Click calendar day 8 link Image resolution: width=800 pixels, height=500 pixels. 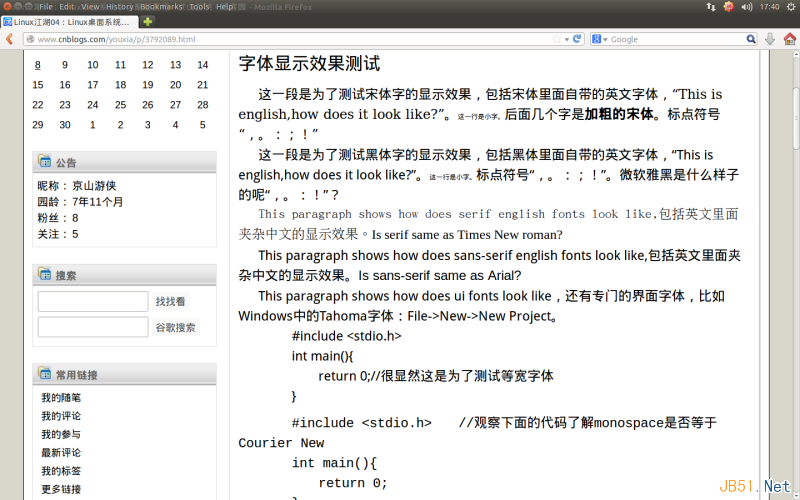pos(38,65)
